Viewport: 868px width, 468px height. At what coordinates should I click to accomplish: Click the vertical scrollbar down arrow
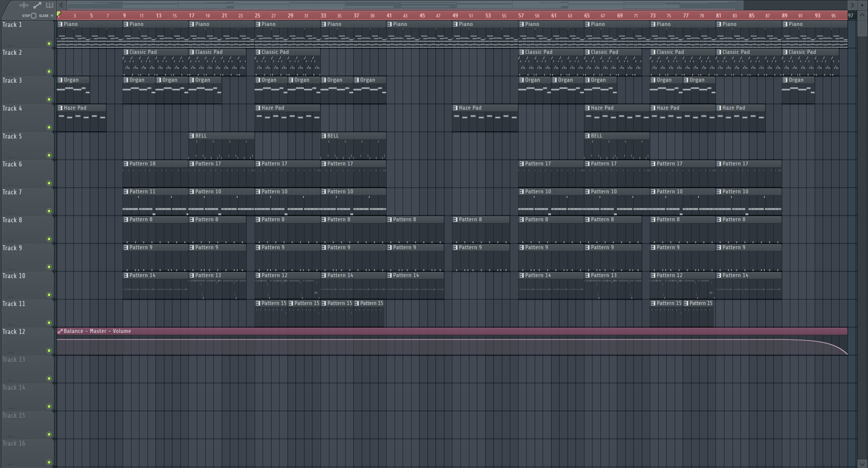(x=863, y=464)
